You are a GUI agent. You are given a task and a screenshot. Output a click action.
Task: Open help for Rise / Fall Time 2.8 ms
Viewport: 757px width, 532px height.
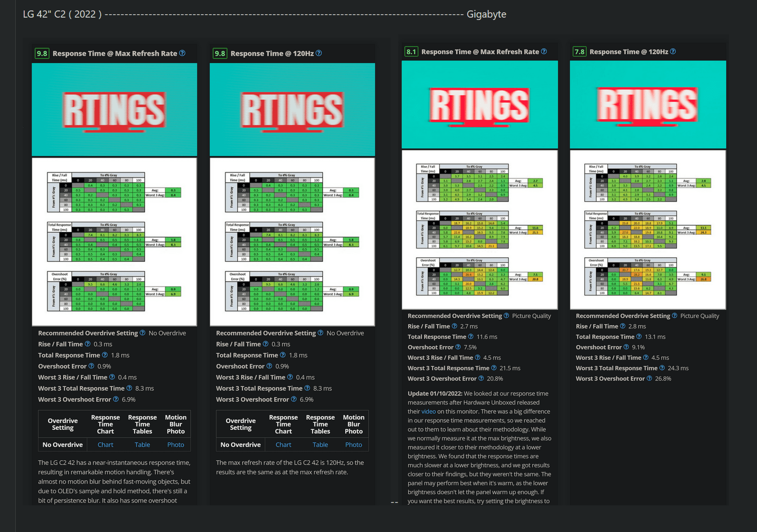pos(622,326)
